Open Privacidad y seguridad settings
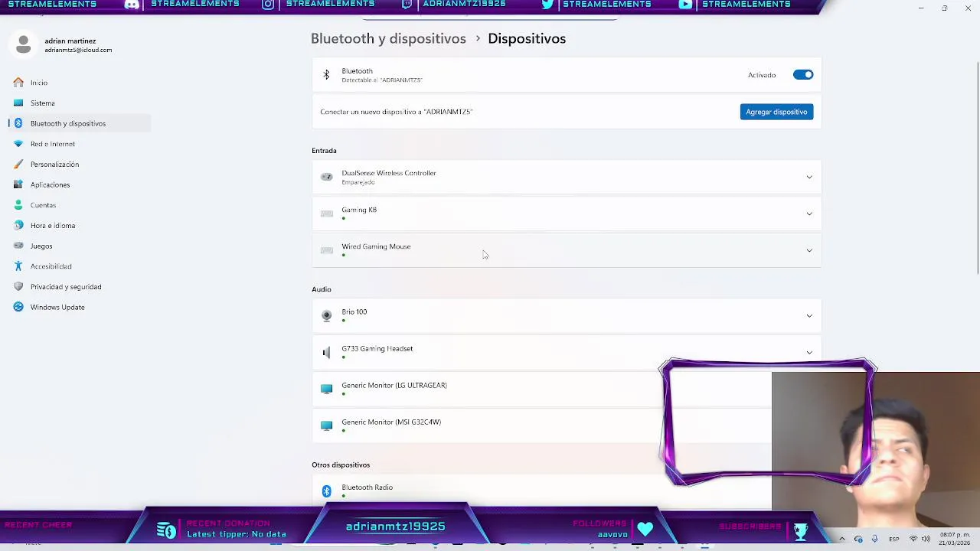The image size is (980, 551). coord(80,287)
